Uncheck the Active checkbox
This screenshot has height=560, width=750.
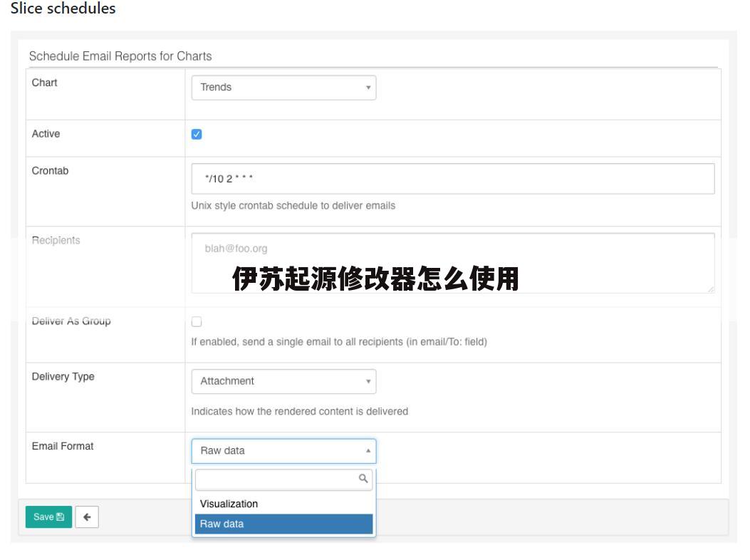197,134
